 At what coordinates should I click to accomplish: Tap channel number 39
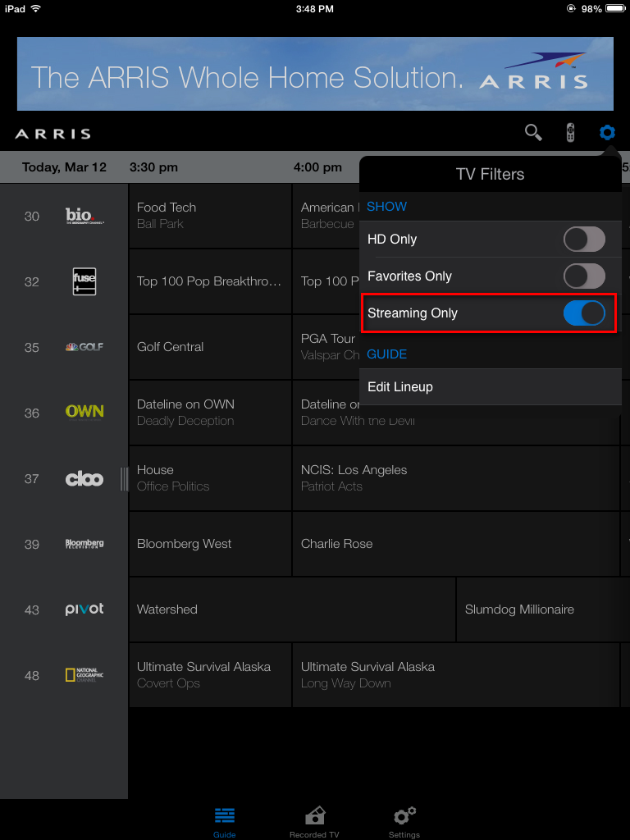[x=32, y=545]
